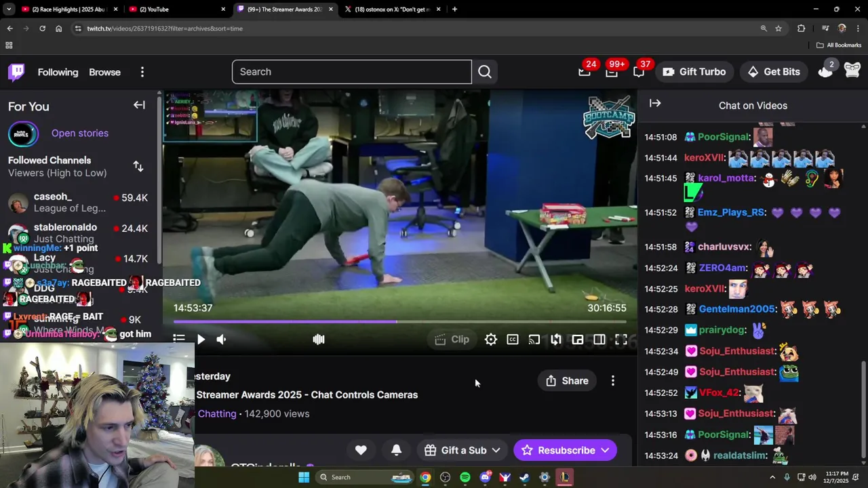
Task: Open Spotify from the taskbar
Action: pyautogui.click(x=465, y=477)
